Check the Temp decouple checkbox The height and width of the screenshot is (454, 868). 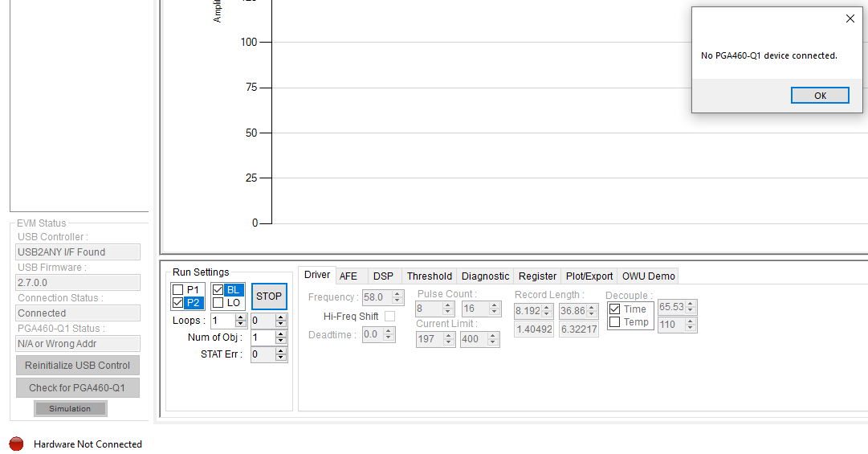(614, 321)
